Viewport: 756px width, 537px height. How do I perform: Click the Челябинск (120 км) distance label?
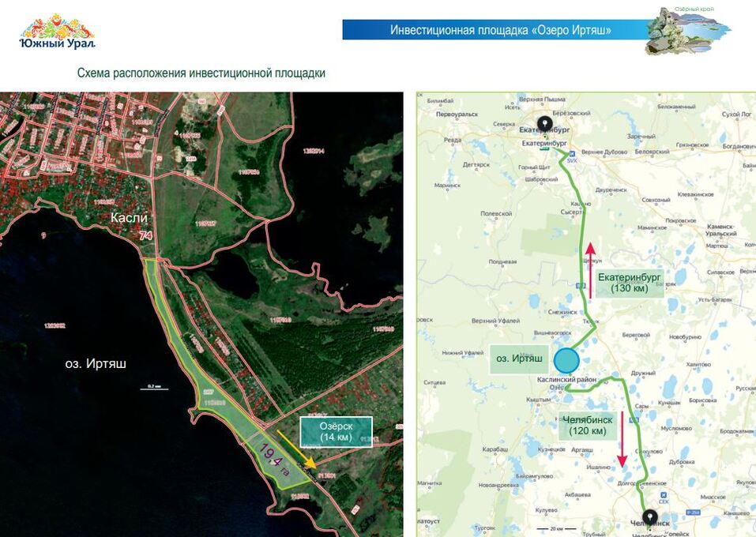point(587,426)
